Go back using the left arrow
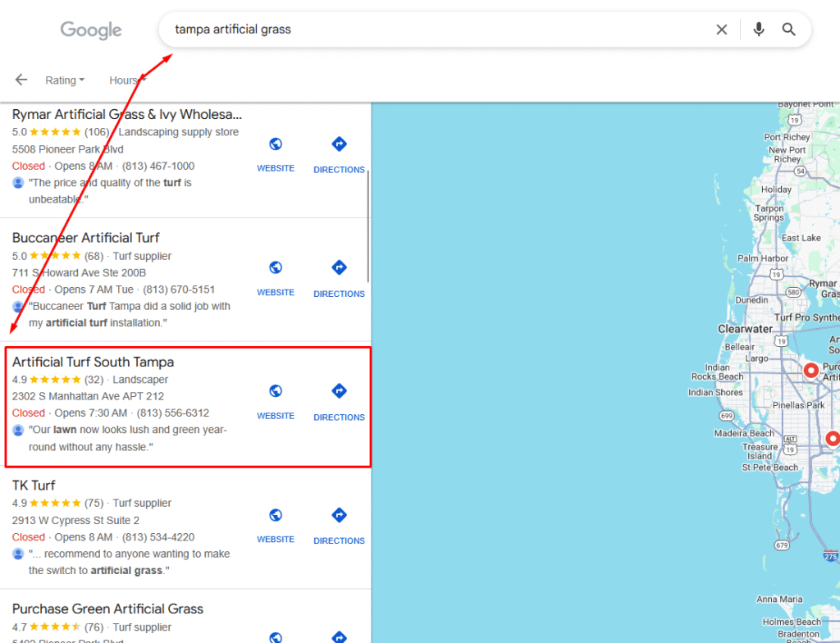840x643 pixels. click(21, 80)
